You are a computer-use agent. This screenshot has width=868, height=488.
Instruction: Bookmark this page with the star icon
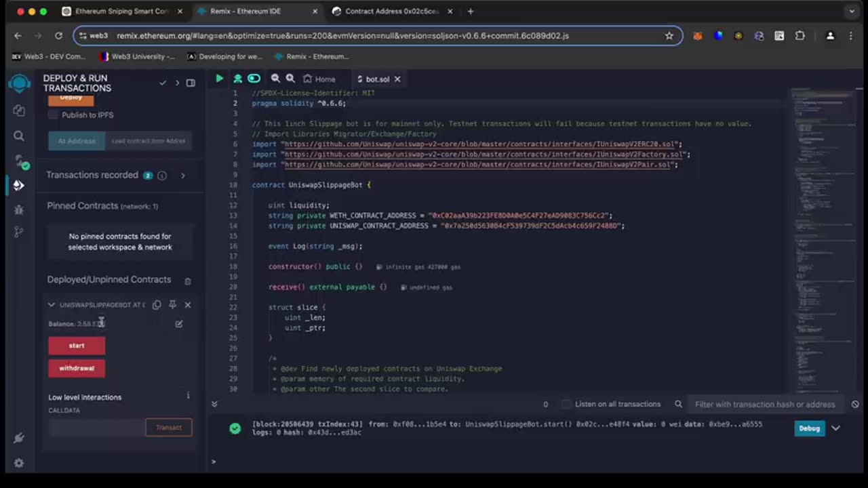coord(669,36)
